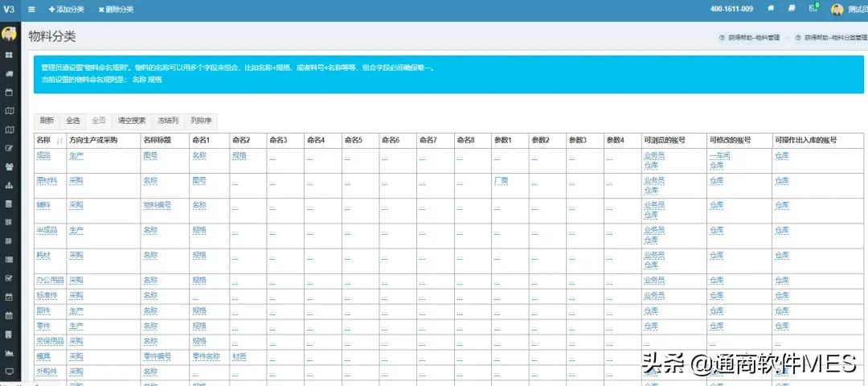
Task: Select the 模具 category name cell
Action: tap(43, 356)
